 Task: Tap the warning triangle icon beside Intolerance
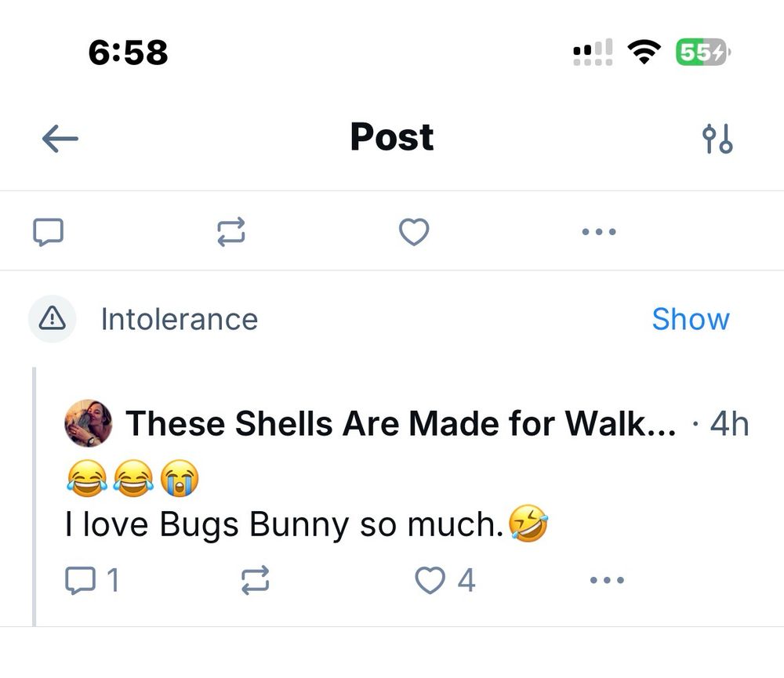pos(52,318)
